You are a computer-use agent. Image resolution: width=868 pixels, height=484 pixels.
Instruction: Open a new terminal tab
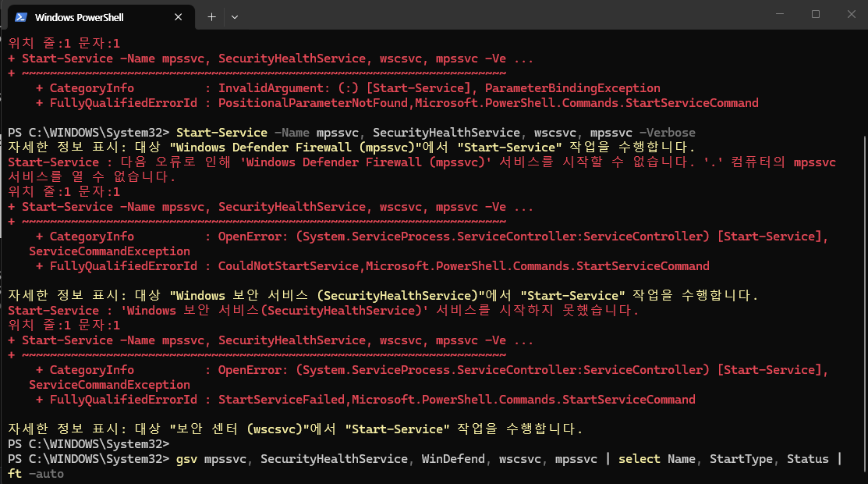211,17
